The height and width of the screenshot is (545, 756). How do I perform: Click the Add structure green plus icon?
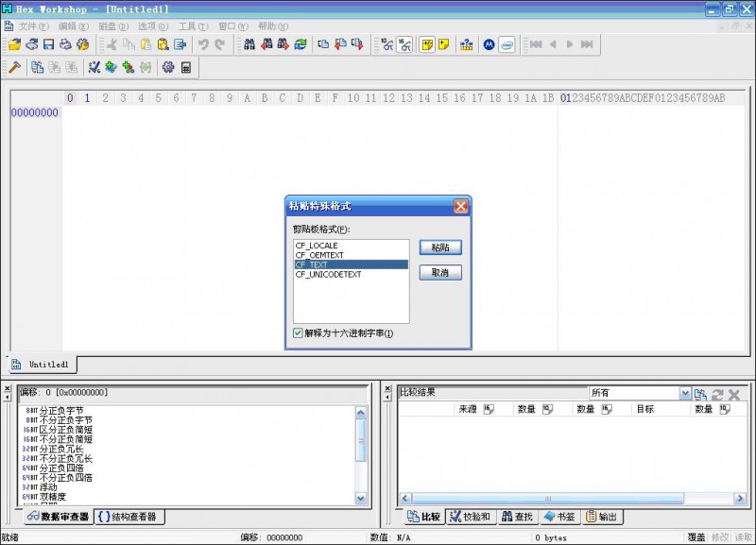pyautogui.click(x=128, y=67)
